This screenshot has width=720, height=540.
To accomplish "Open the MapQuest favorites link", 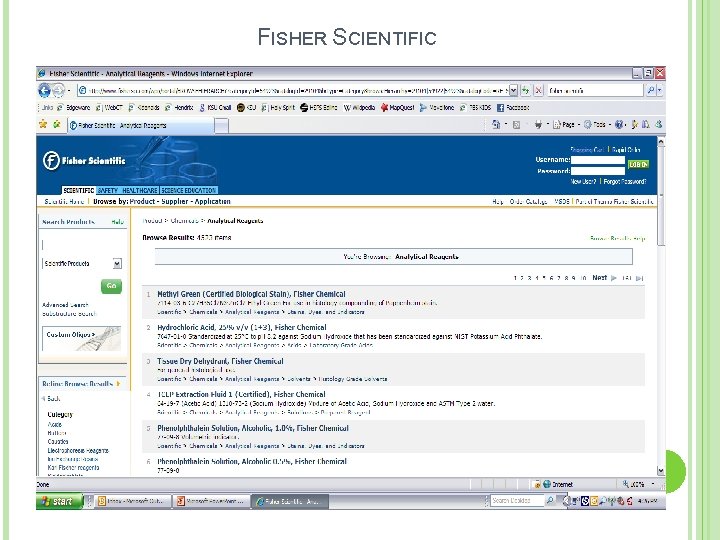I will [398, 108].
